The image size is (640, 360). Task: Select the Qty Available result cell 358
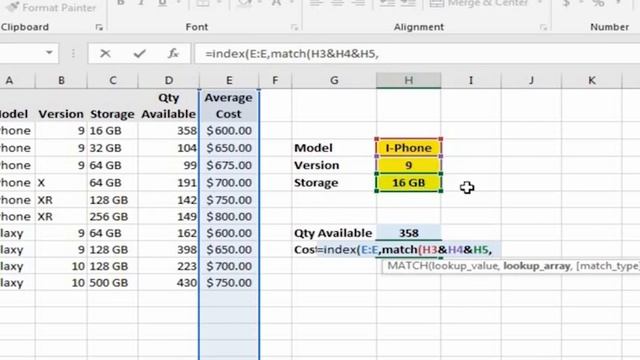(409, 233)
